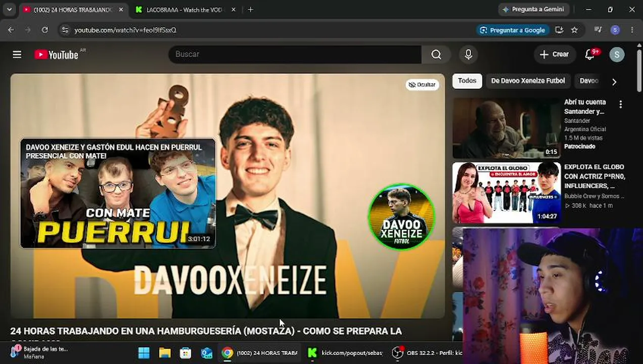Viewport: 643px width, 364px height.
Task: Open Chrome three-dot menu
Action: tap(632, 30)
